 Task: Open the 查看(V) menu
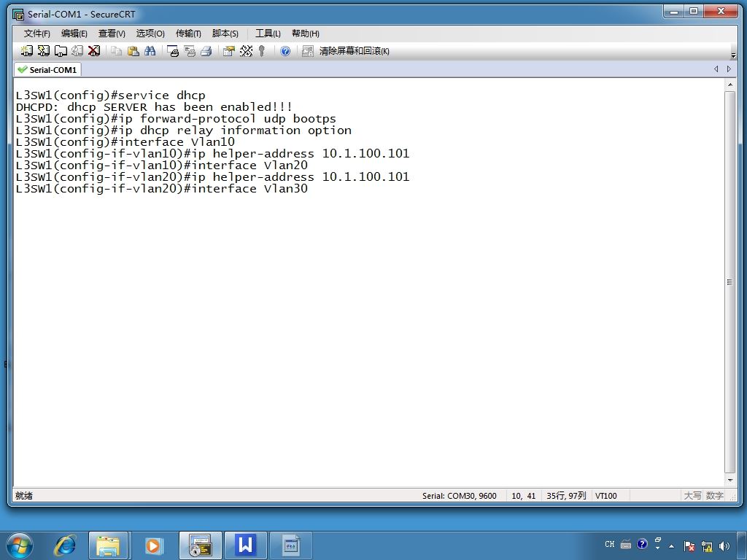(112, 34)
